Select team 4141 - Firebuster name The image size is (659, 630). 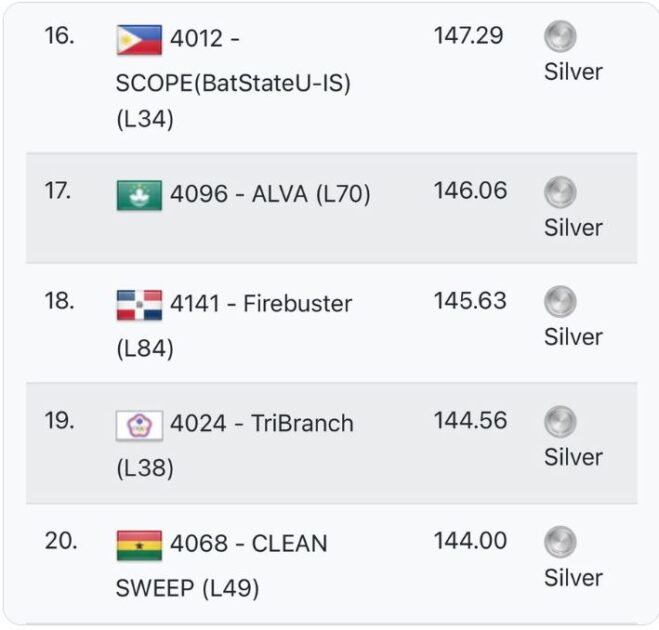(261, 304)
